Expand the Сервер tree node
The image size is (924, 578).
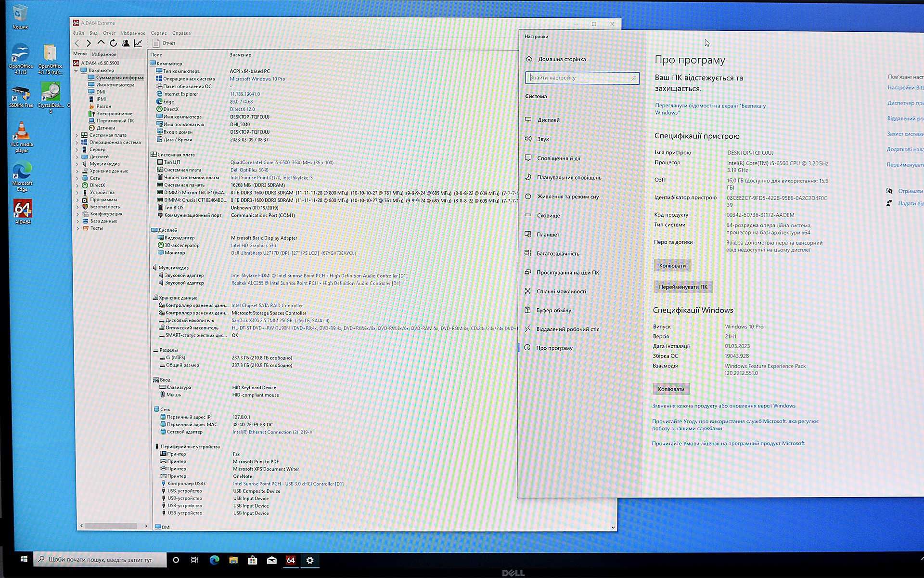(x=77, y=150)
